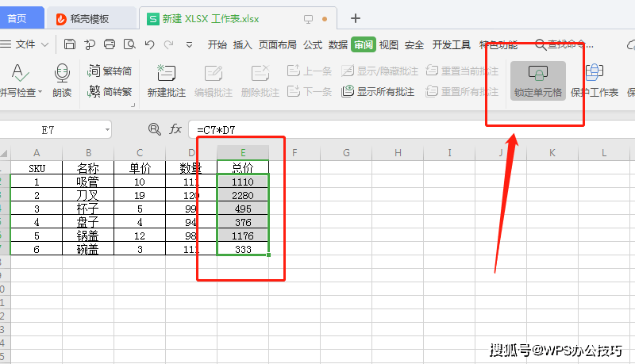Select column A header
635x364 pixels.
(x=37, y=152)
